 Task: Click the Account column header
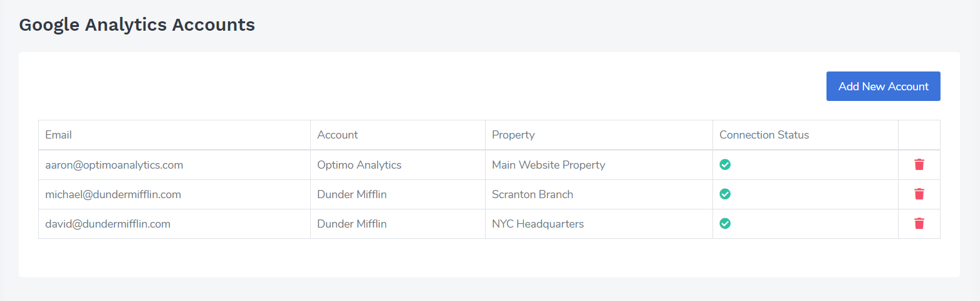(x=338, y=135)
